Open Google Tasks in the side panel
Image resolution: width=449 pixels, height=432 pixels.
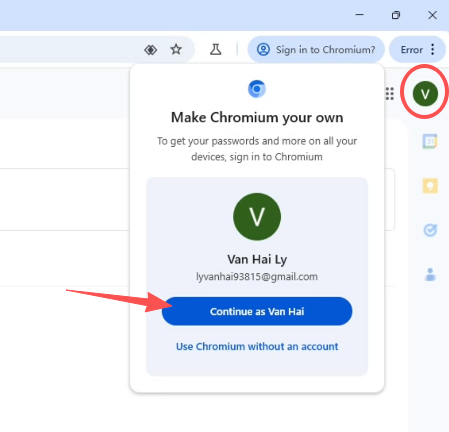[x=430, y=230]
